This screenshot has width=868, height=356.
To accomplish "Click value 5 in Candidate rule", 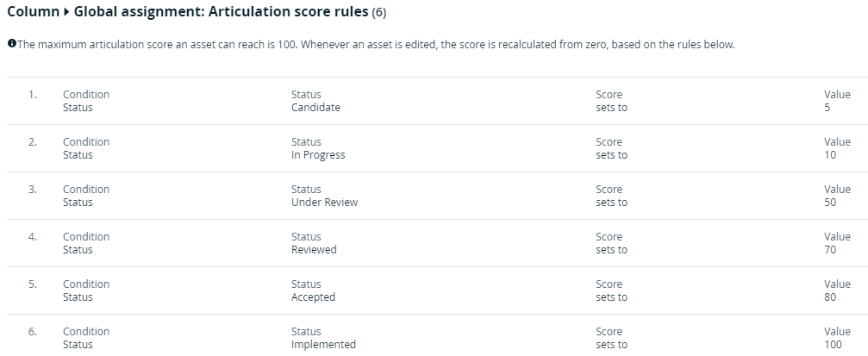I will [x=827, y=108].
